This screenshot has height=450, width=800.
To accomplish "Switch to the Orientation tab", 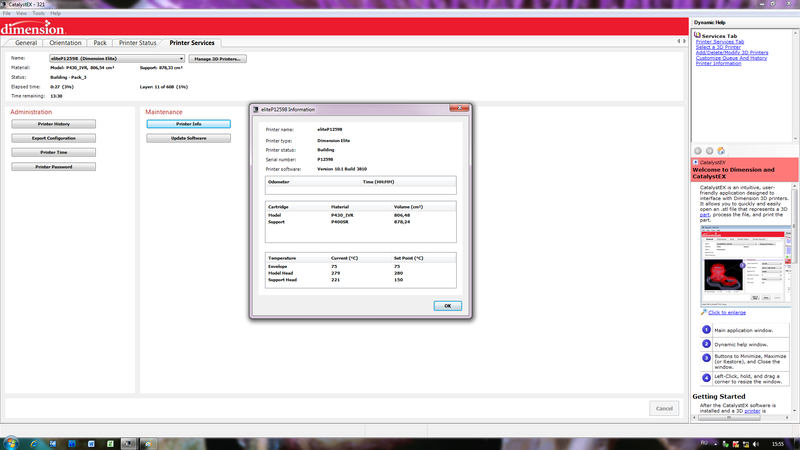I will coord(65,43).
